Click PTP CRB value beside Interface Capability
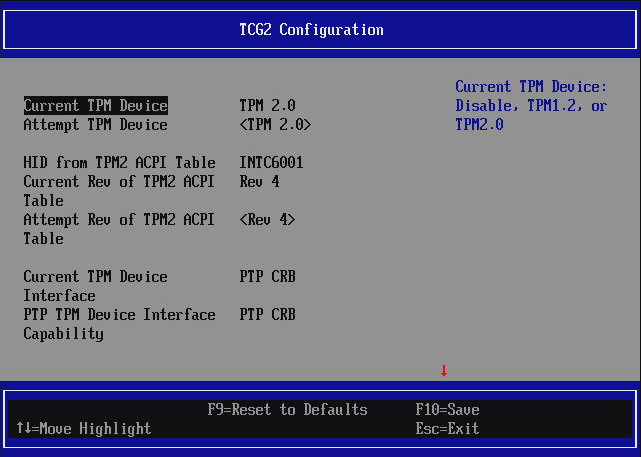641x457 pixels. click(267, 315)
